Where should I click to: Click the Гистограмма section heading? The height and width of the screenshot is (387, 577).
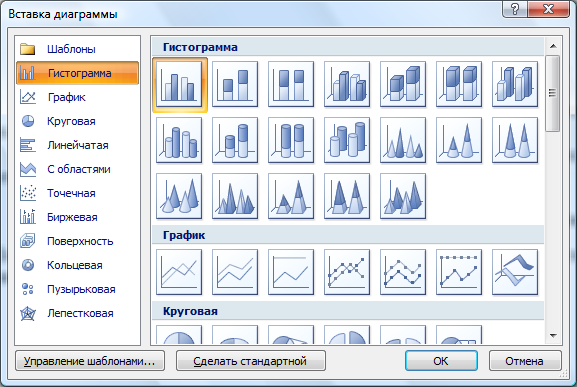click(x=200, y=47)
